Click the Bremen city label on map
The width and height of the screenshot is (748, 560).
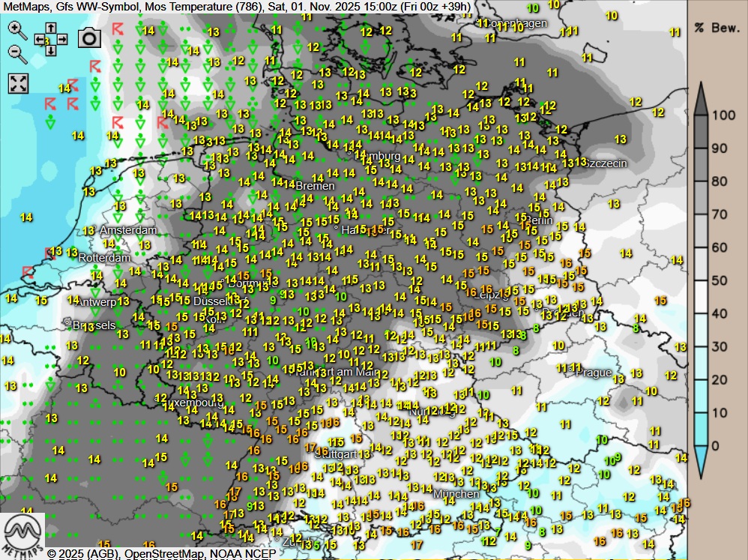click(315, 185)
